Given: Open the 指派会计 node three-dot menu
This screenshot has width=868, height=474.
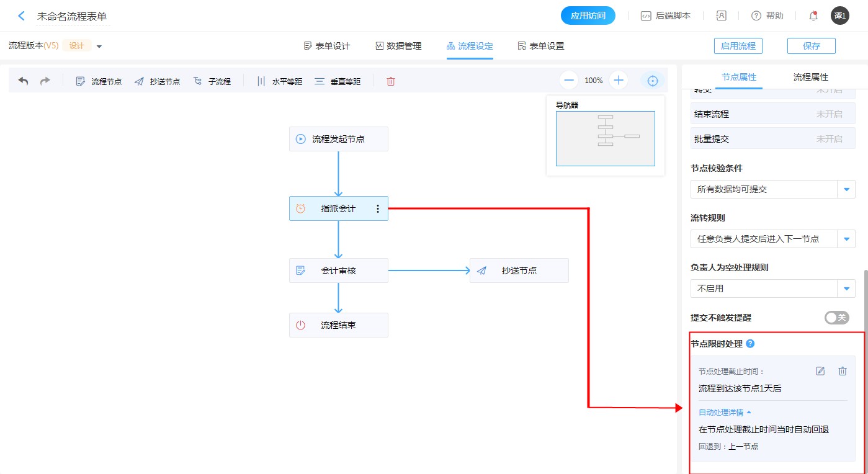Looking at the screenshot, I should coord(378,209).
